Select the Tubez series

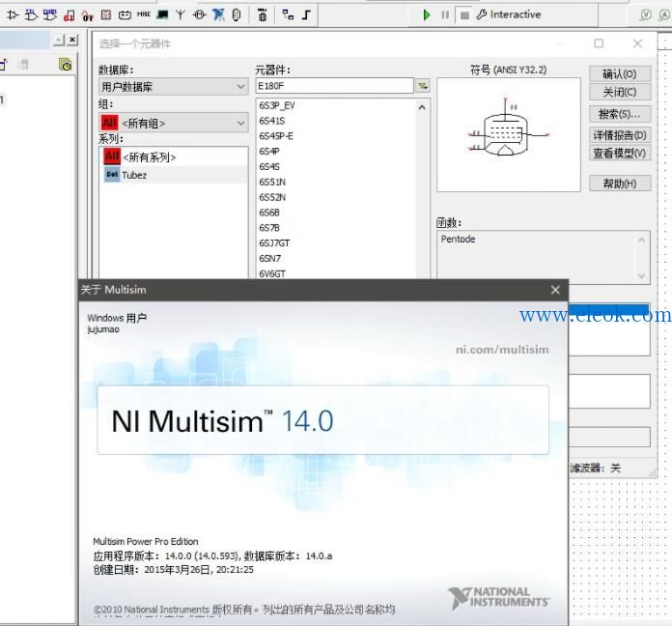[175, 175]
